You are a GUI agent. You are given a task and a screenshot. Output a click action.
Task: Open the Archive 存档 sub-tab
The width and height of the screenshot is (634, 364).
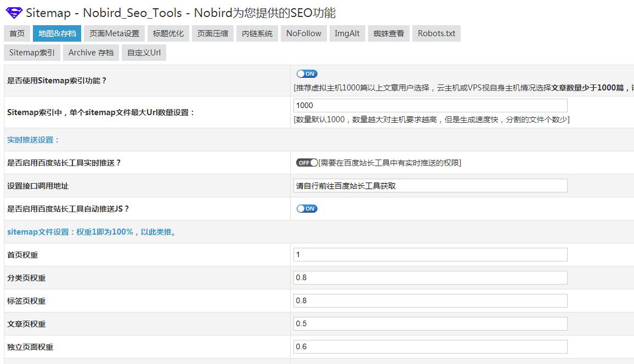pyautogui.click(x=91, y=53)
